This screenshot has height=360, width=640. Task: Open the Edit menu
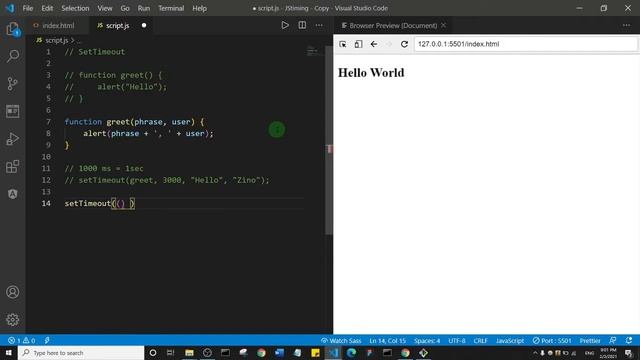click(x=47, y=8)
